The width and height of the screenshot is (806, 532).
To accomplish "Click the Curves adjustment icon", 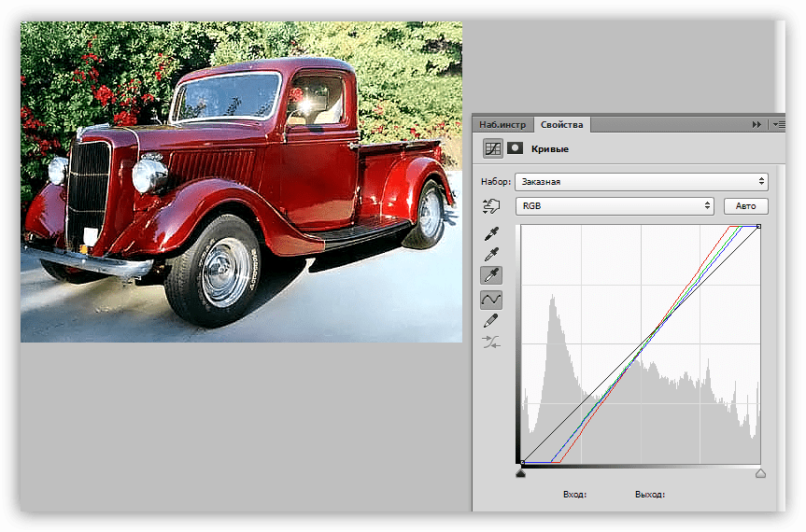I will (x=491, y=148).
